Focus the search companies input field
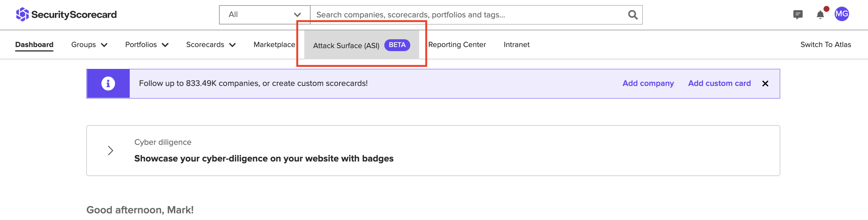This screenshot has width=868, height=220. [467, 15]
